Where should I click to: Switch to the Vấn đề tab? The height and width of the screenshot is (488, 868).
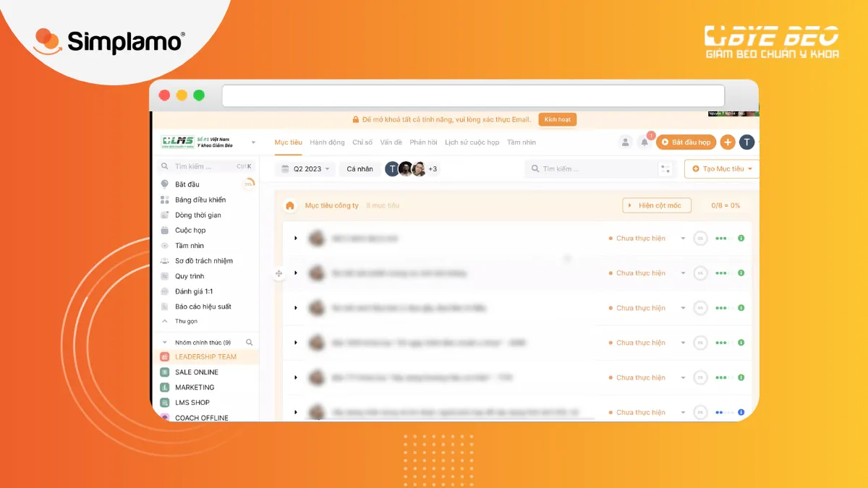(391, 142)
